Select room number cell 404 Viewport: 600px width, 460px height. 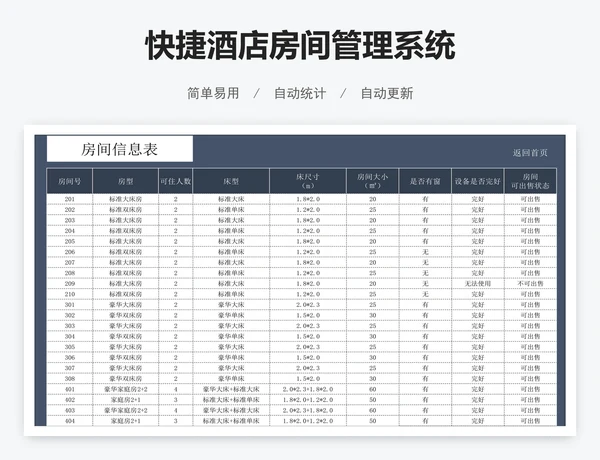coord(70,421)
